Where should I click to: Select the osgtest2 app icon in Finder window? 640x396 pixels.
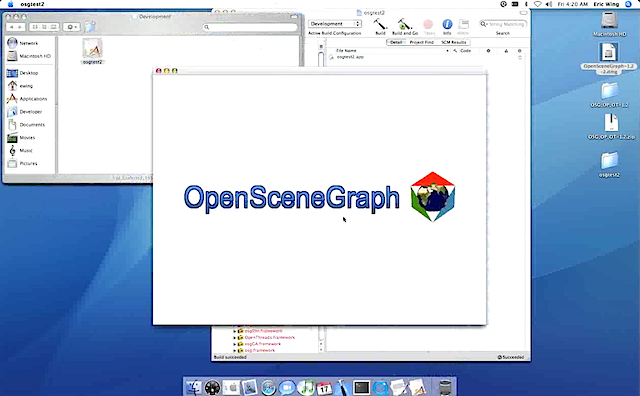[92, 48]
